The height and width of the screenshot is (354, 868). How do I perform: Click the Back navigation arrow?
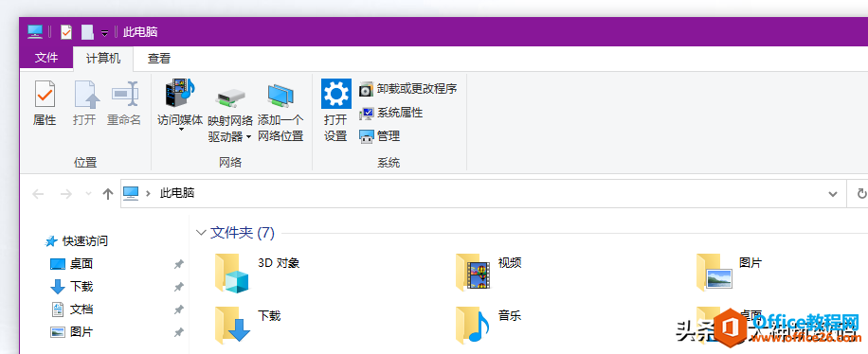pyautogui.click(x=38, y=194)
